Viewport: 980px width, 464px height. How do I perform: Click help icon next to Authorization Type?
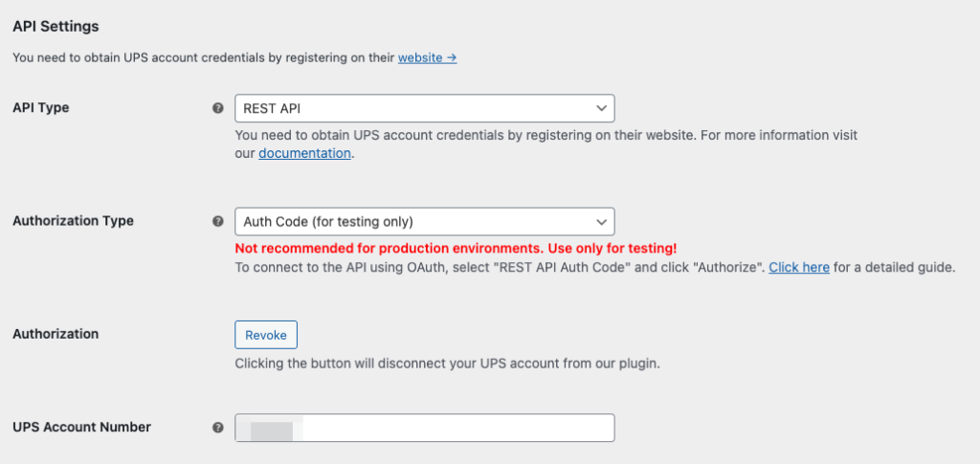(x=217, y=221)
